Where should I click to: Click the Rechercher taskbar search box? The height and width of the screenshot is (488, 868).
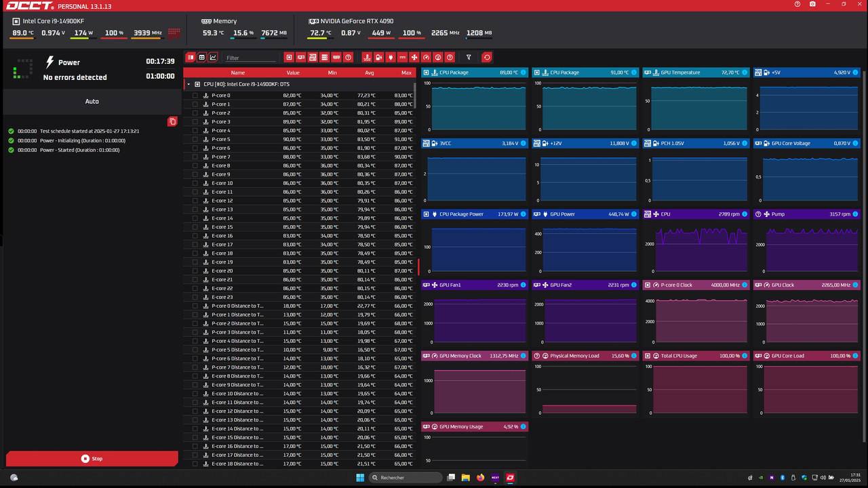(x=406, y=478)
